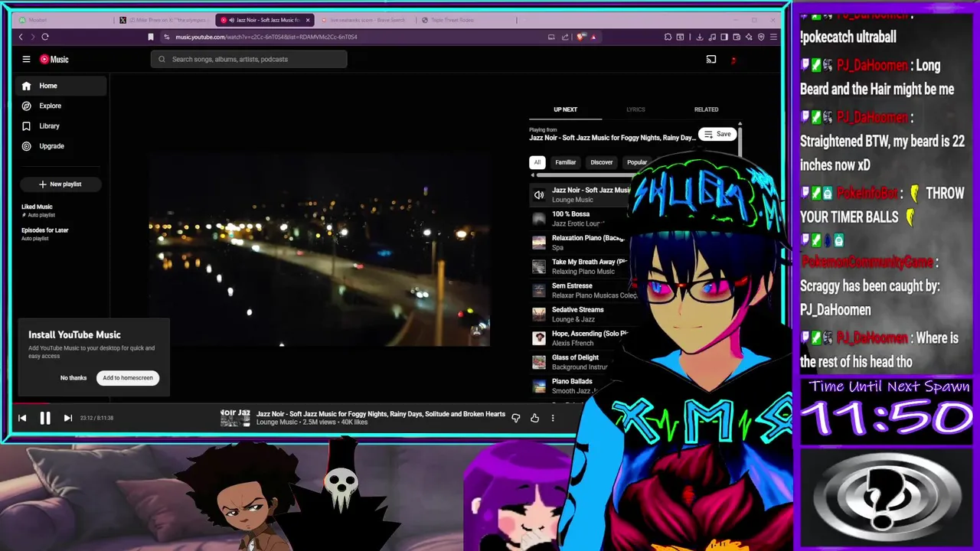Click the Relaxation Piano album thumbnail
Viewport: 980px width, 551px height.
tap(539, 243)
